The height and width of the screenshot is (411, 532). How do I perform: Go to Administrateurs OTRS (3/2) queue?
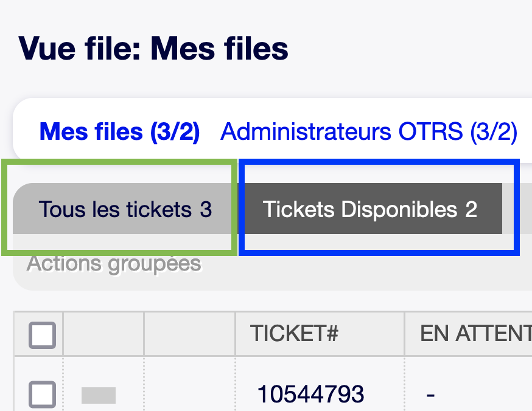(x=368, y=131)
